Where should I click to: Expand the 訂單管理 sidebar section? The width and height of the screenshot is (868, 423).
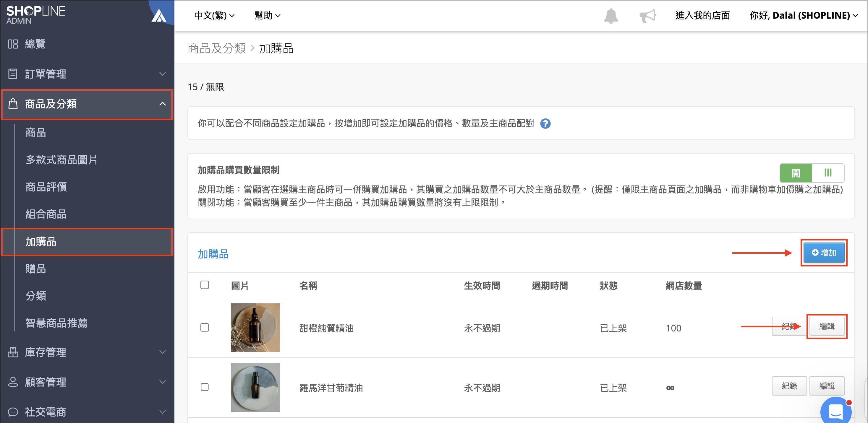coord(87,74)
